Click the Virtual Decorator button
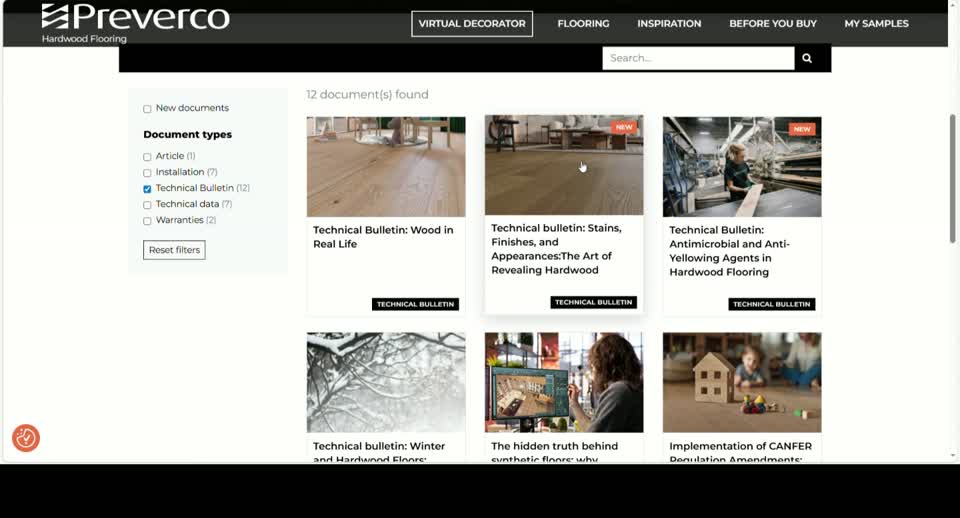Image resolution: width=960 pixels, height=518 pixels. pyautogui.click(x=472, y=24)
